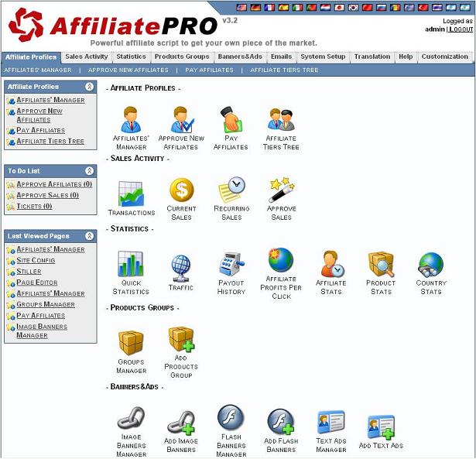Image resolution: width=476 pixels, height=459 pixels.
Task: Click the Add Text Ads icon
Action: [x=381, y=426]
